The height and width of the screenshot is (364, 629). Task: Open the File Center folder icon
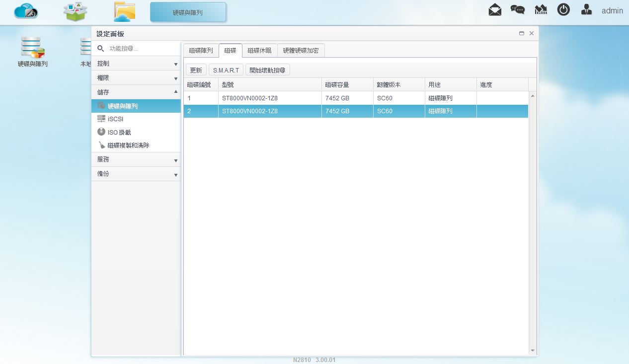click(x=124, y=11)
